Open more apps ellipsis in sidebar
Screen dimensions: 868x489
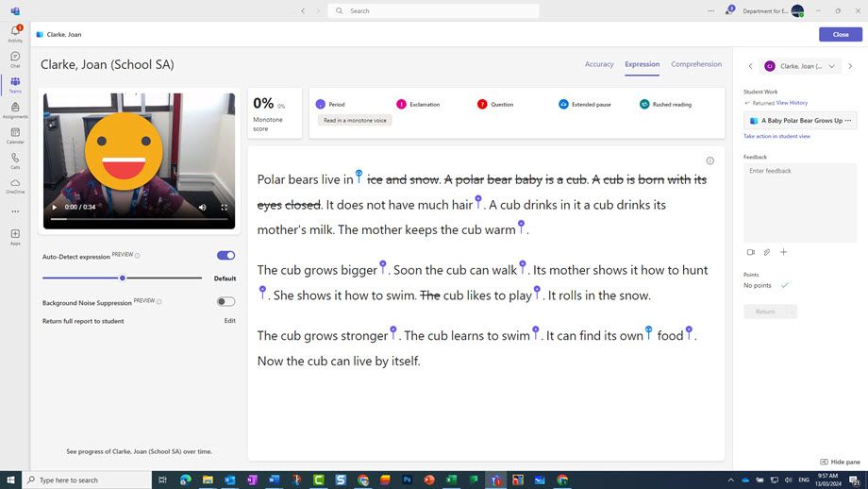point(15,211)
